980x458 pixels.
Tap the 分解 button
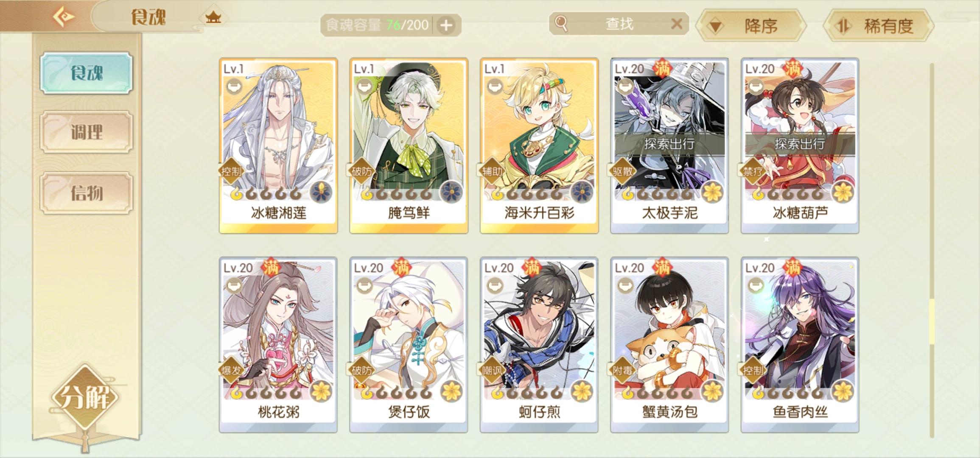pyautogui.click(x=86, y=397)
